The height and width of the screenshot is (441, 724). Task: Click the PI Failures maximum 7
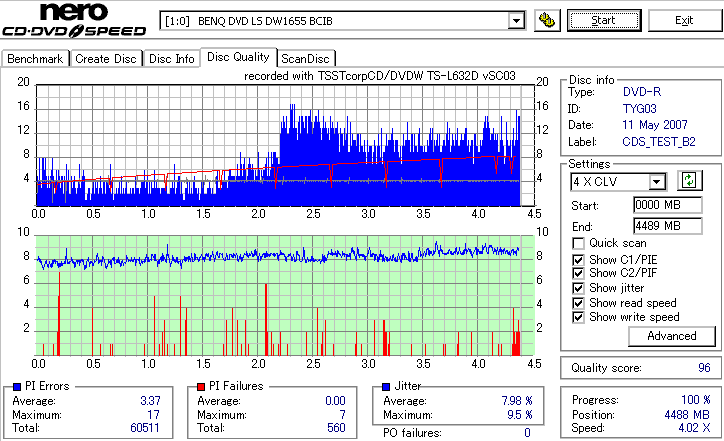pyautogui.click(x=342, y=415)
